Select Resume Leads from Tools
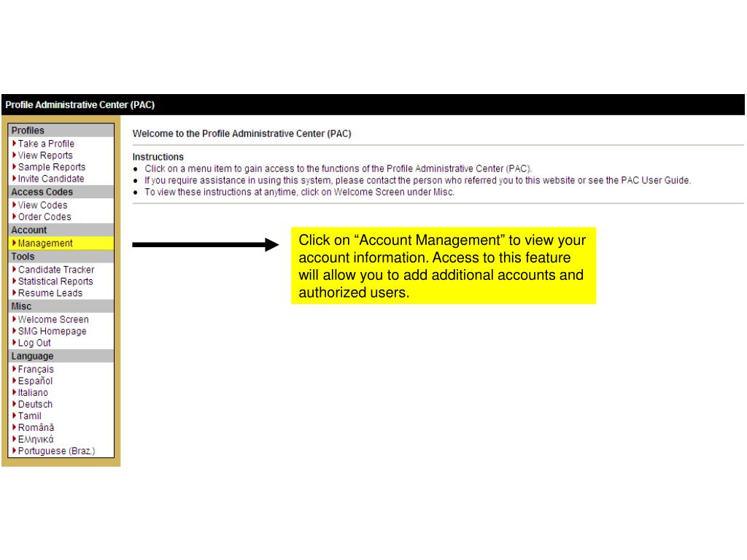 (50, 293)
